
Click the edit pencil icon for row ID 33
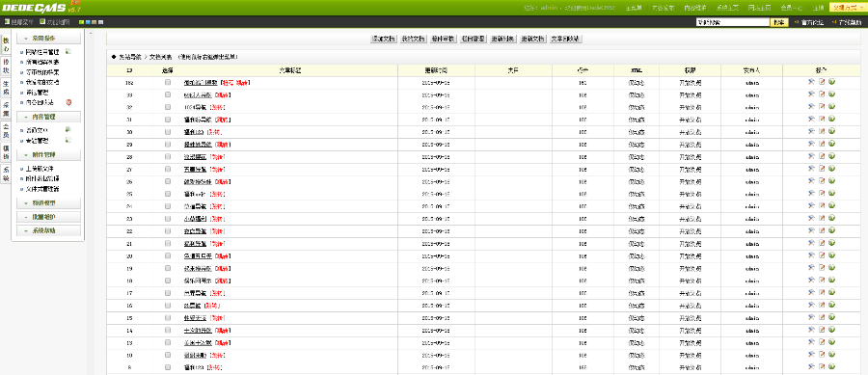(822, 94)
